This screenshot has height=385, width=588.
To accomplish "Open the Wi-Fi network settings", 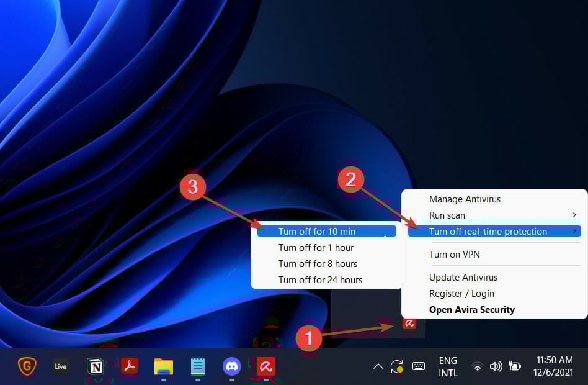I will pos(477,366).
